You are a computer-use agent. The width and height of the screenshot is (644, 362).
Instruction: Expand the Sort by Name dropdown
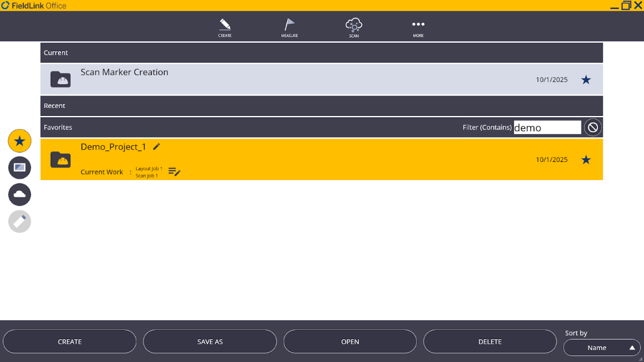[602, 348]
